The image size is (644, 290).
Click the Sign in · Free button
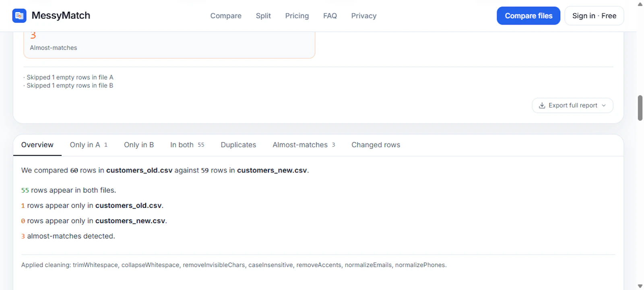click(594, 16)
